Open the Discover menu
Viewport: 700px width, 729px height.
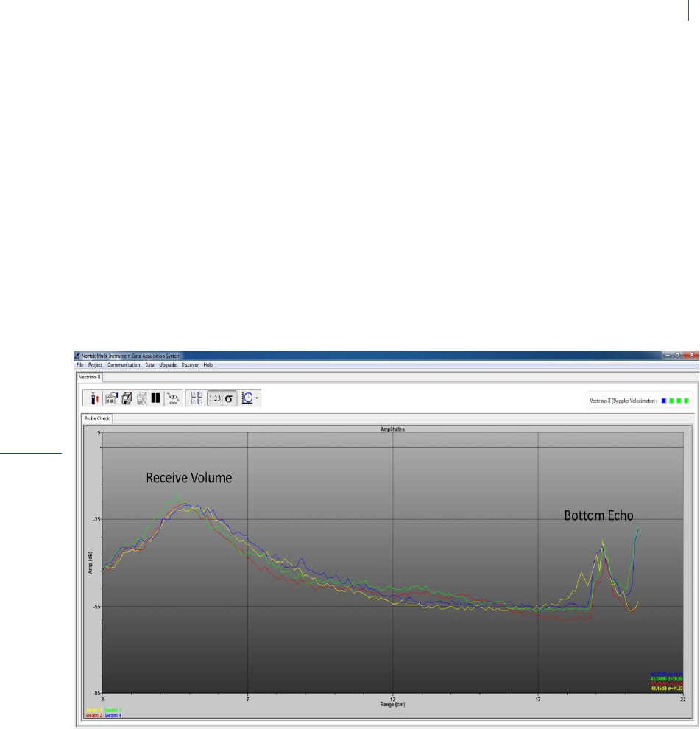[x=190, y=365]
